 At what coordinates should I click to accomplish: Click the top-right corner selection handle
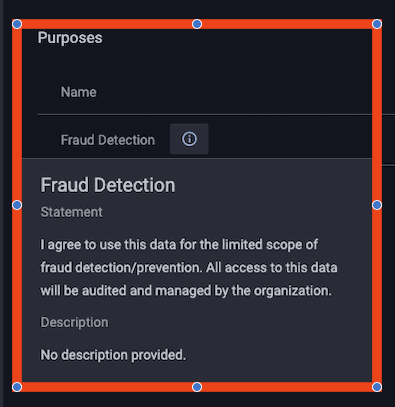(x=377, y=24)
